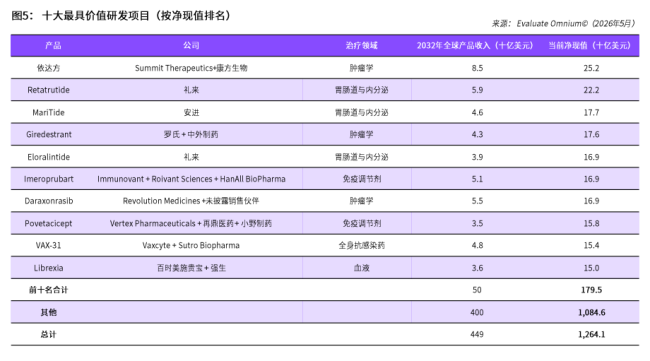Click the net present value 17.7

click(x=591, y=112)
